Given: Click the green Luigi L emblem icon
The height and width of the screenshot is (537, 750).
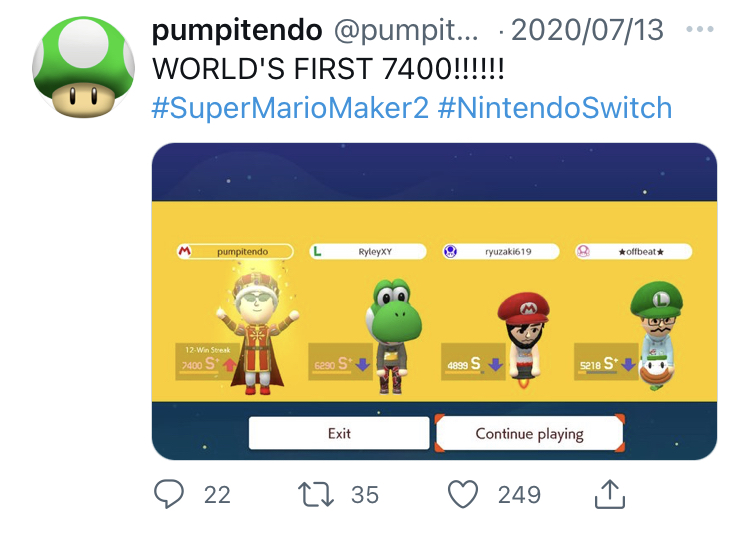Looking at the screenshot, I should [x=318, y=252].
